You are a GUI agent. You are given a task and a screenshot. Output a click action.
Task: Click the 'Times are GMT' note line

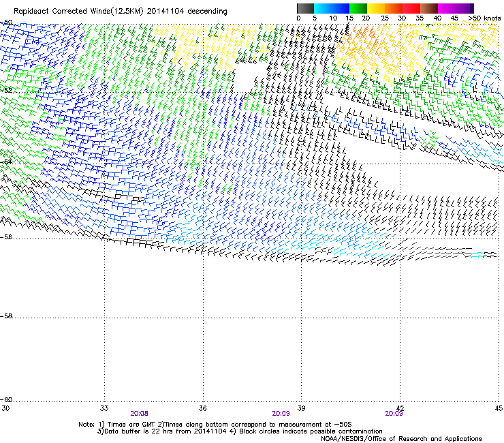215,425
